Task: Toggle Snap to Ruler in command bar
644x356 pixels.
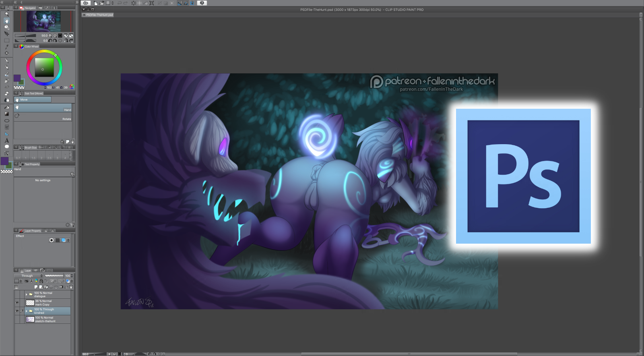Action: coord(180,3)
